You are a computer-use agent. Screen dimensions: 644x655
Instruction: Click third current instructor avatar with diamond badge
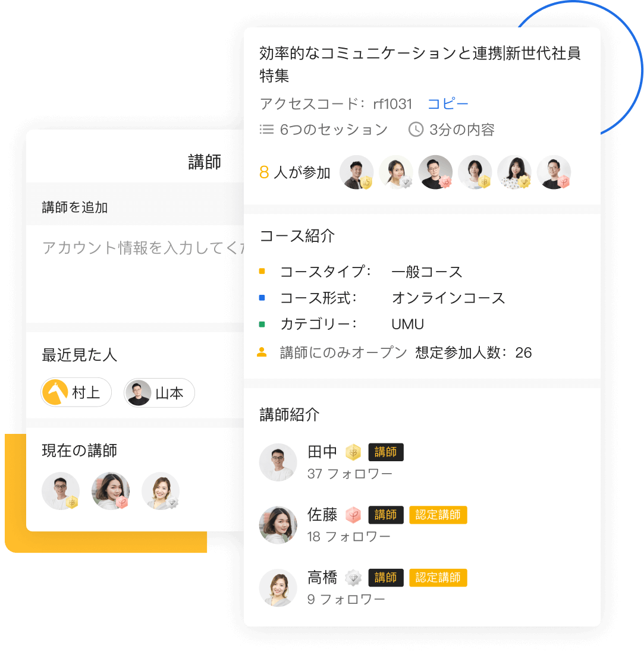(161, 491)
